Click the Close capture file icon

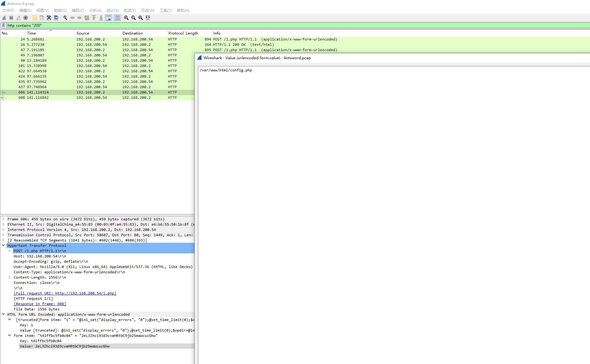[x=49, y=18]
